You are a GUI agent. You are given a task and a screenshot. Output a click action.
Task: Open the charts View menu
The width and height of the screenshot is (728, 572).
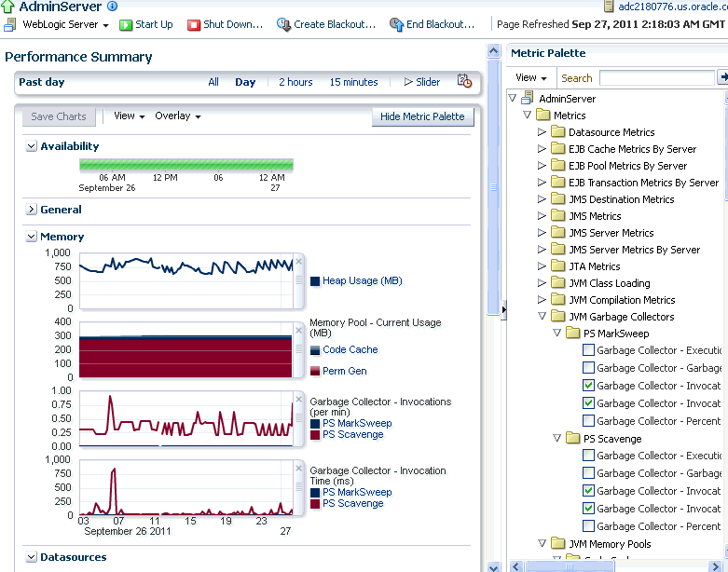pyautogui.click(x=129, y=116)
